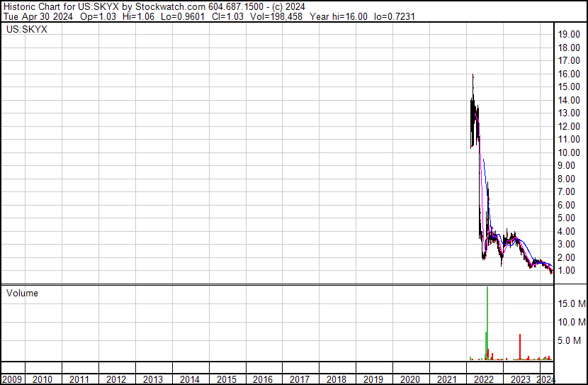Click the 1.00 price axis label

pyautogui.click(x=568, y=270)
